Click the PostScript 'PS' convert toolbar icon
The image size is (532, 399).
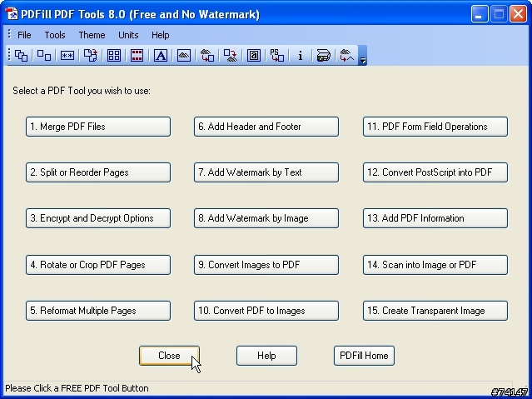[x=277, y=55]
